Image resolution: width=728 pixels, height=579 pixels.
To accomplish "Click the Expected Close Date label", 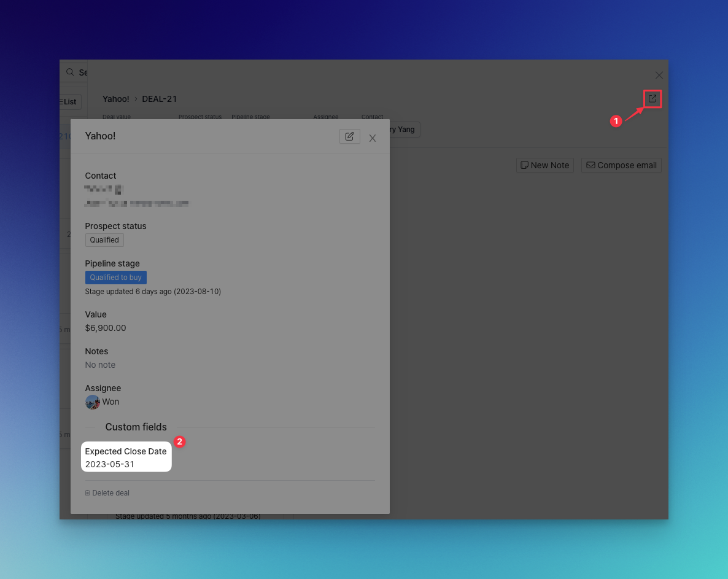I will [x=126, y=451].
